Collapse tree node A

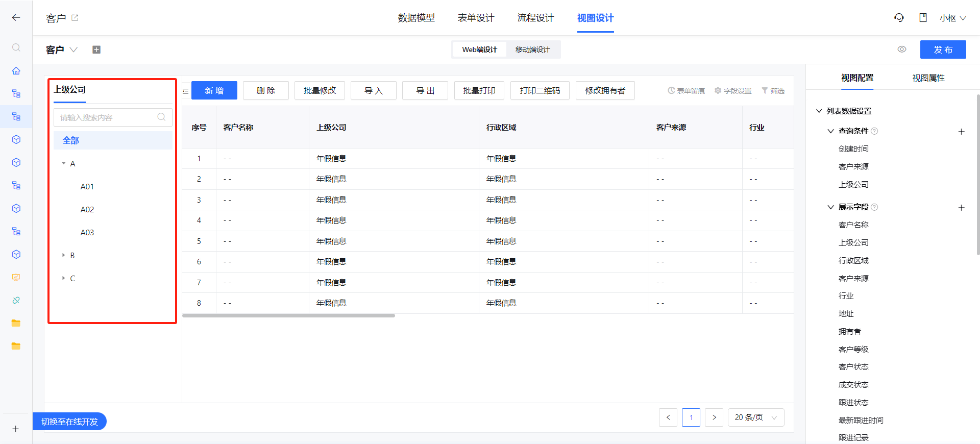pyautogui.click(x=63, y=163)
